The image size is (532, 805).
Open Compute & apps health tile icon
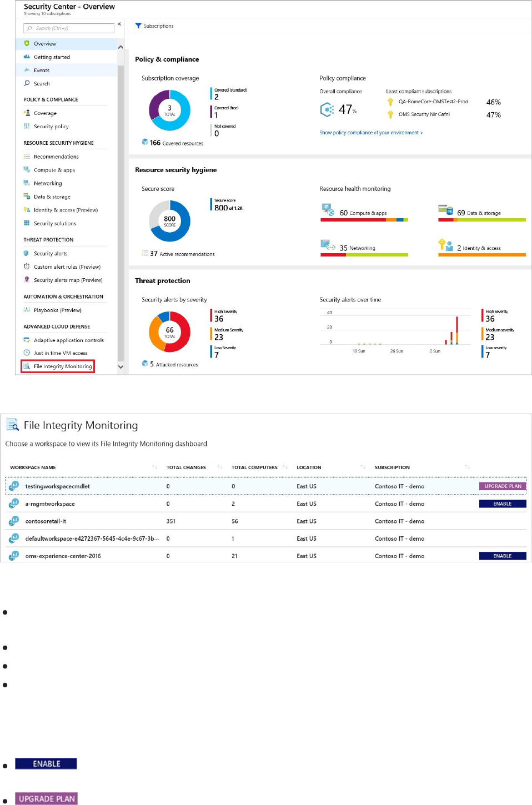(x=328, y=209)
